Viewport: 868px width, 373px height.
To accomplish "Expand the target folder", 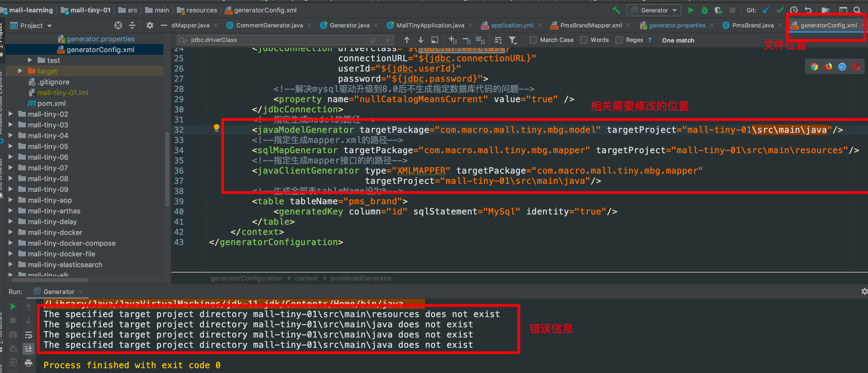I will (x=20, y=71).
